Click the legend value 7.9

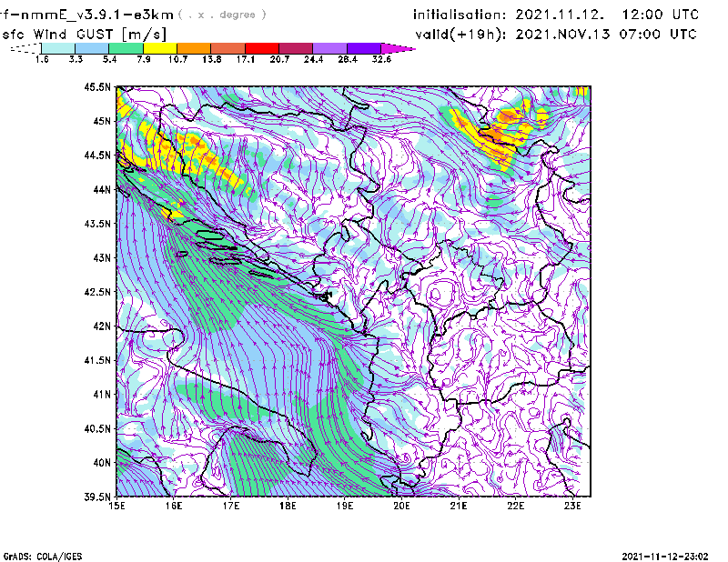tap(144, 59)
